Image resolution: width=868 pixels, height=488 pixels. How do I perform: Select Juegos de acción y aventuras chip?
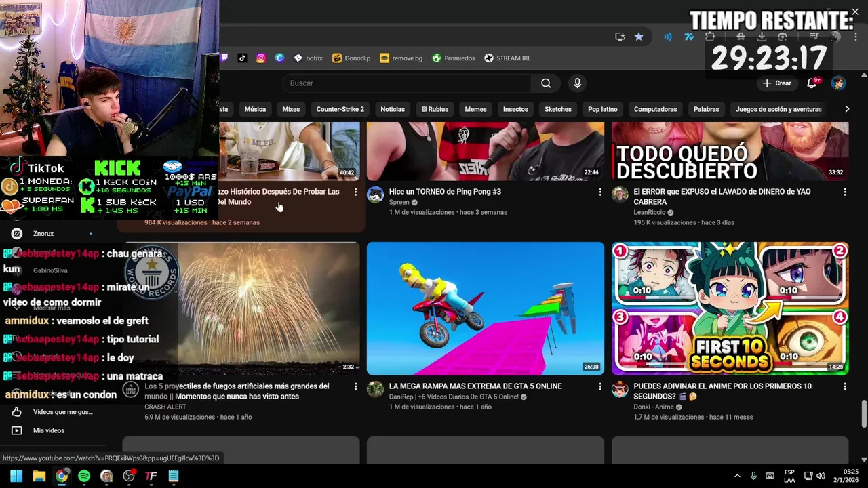tap(778, 109)
